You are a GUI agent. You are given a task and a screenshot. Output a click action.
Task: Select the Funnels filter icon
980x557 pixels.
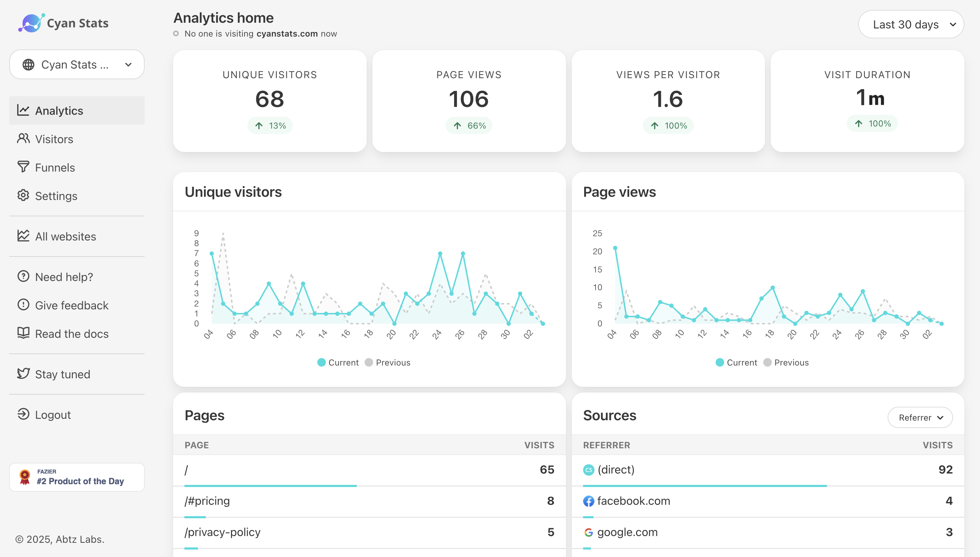coord(23,167)
